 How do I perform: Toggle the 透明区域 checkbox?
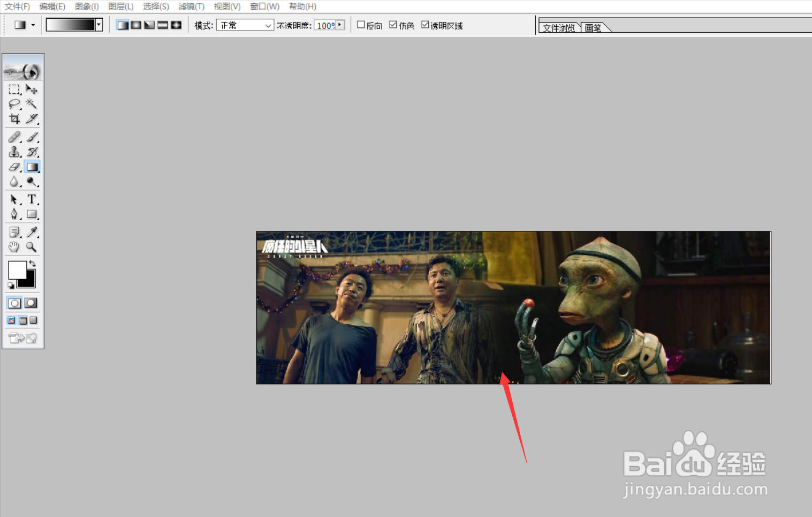pos(425,25)
